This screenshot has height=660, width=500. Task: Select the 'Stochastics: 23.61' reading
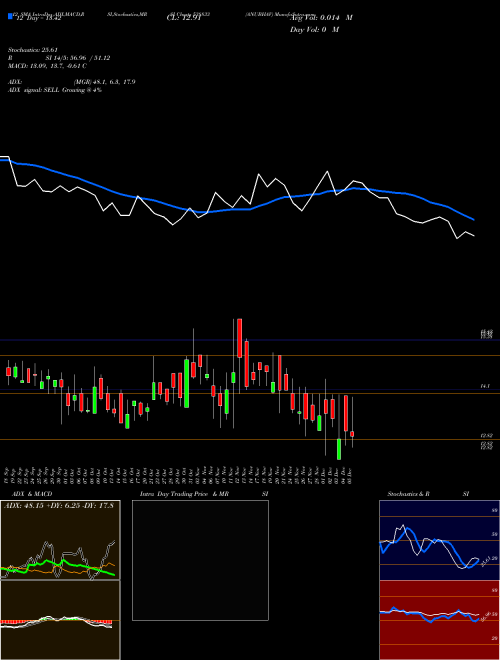click(32, 50)
